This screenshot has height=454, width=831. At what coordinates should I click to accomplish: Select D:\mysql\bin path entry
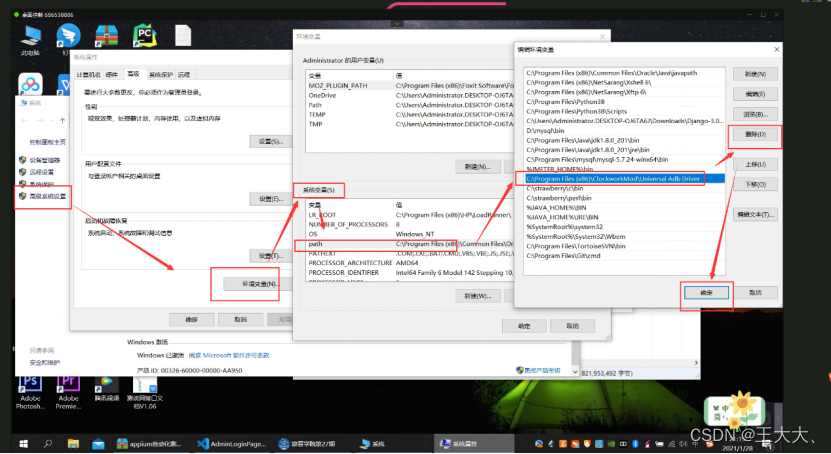624,130
